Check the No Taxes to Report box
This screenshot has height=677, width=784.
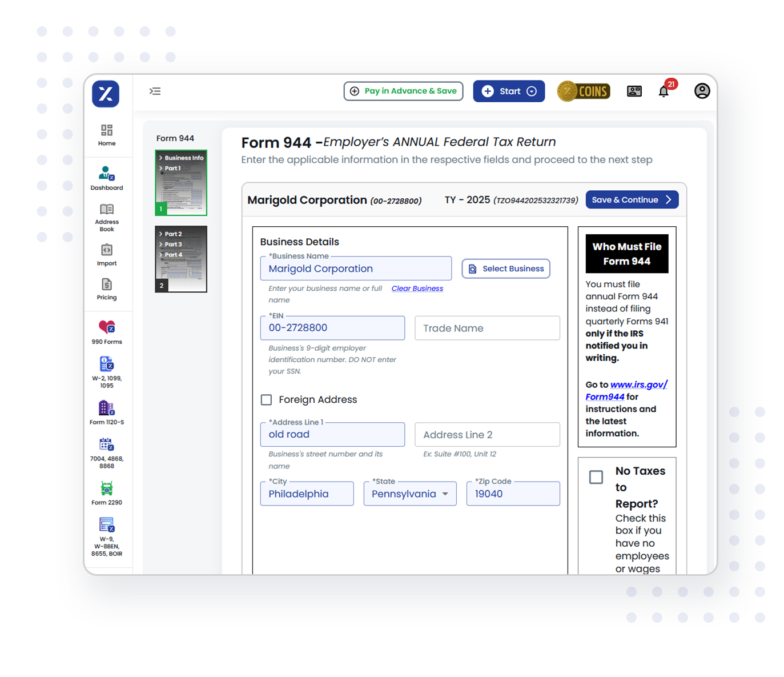tap(596, 476)
